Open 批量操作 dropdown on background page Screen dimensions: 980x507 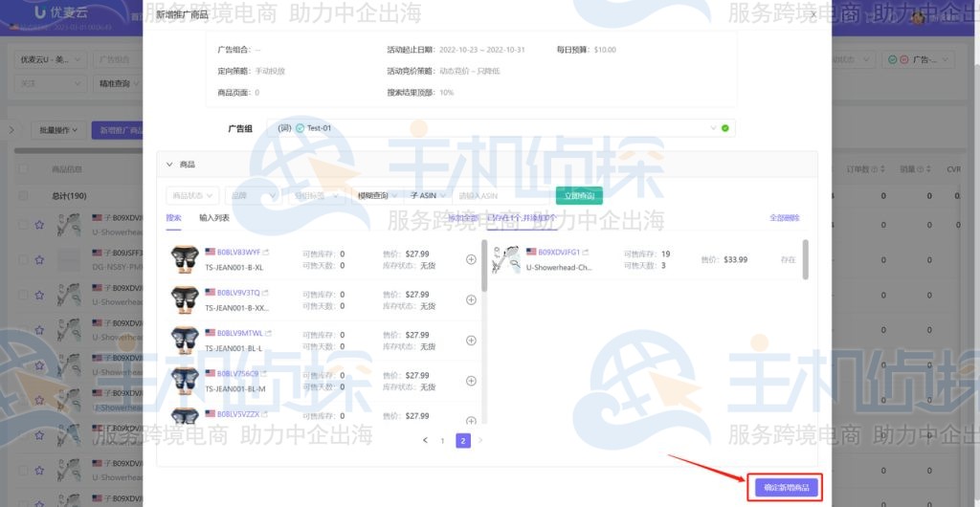(58, 130)
